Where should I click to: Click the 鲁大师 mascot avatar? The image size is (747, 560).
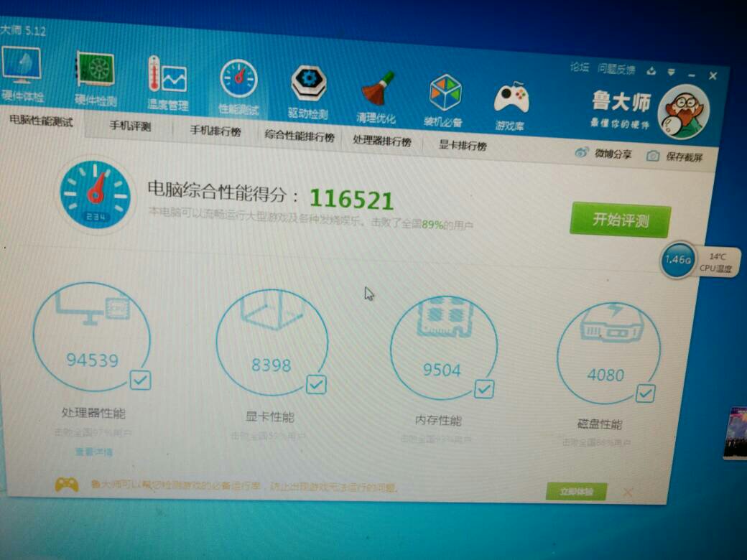point(683,113)
